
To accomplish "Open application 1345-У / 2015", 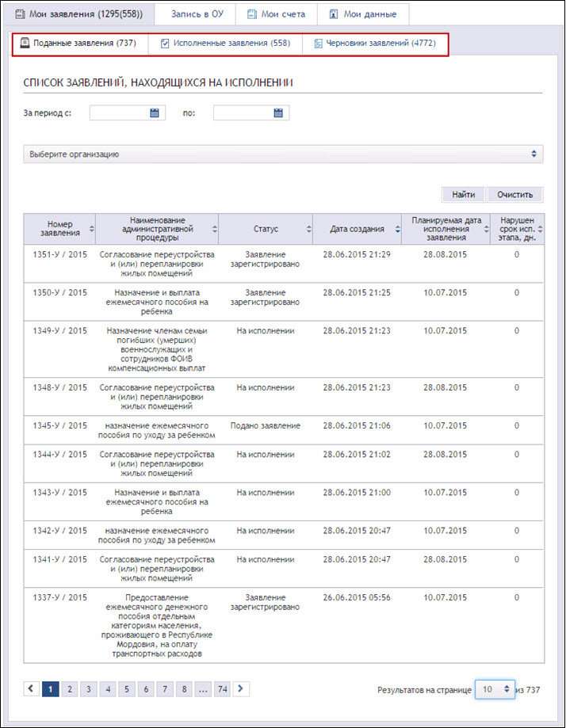I will pyautogui.click(x=59, y=425).
